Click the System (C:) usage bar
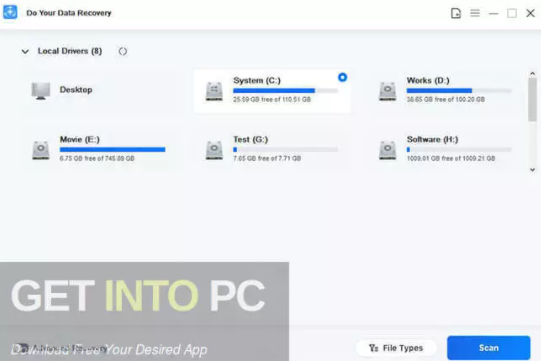 285,91
